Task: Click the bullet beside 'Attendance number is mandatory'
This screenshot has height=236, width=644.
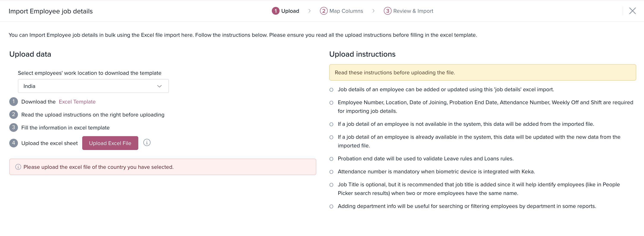Action: point(331,172)
